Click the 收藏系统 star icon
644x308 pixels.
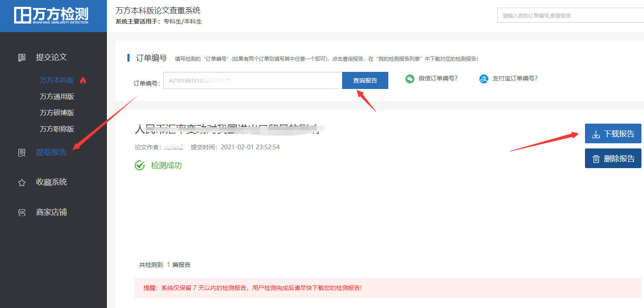pos(22,183)
